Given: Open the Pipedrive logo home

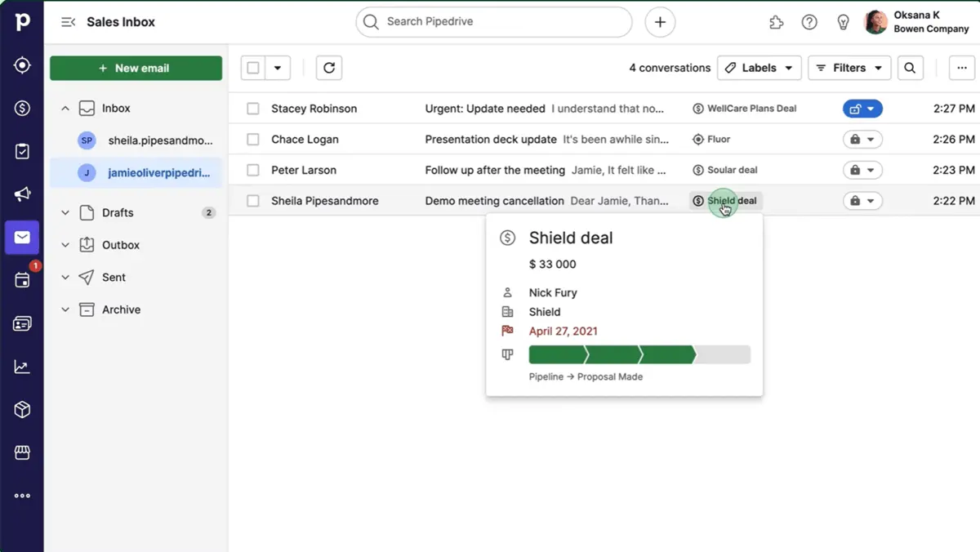Looking at the screenshot, I should pos(22,22).
